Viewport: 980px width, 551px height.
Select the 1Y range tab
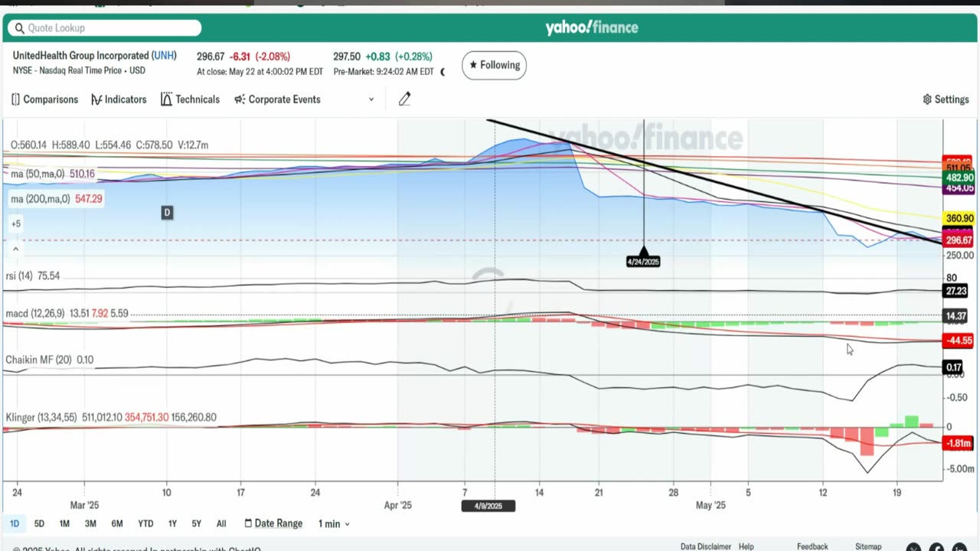172,523
